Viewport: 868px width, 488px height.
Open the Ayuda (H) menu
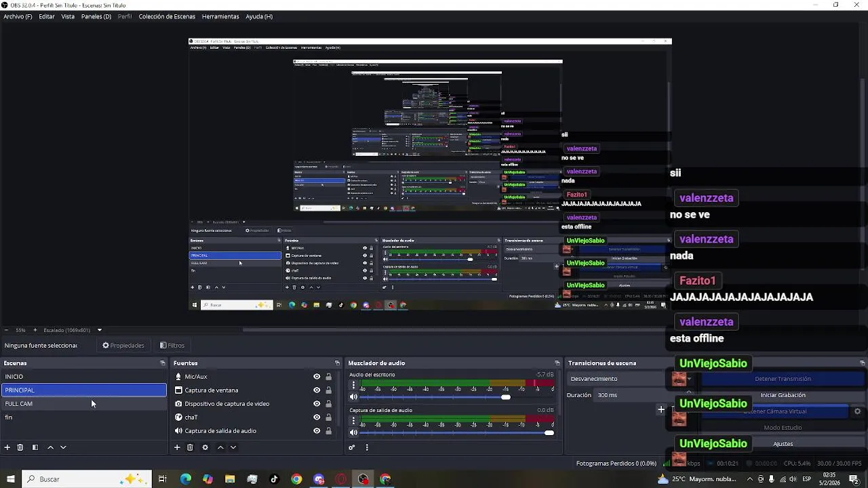pyautogui.click(x=259, y=16)
